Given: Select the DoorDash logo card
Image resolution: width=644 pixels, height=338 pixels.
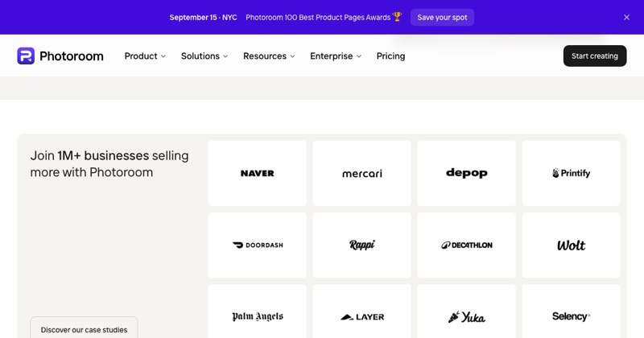Looking at the screenshot, I should [x=257, y=245].
